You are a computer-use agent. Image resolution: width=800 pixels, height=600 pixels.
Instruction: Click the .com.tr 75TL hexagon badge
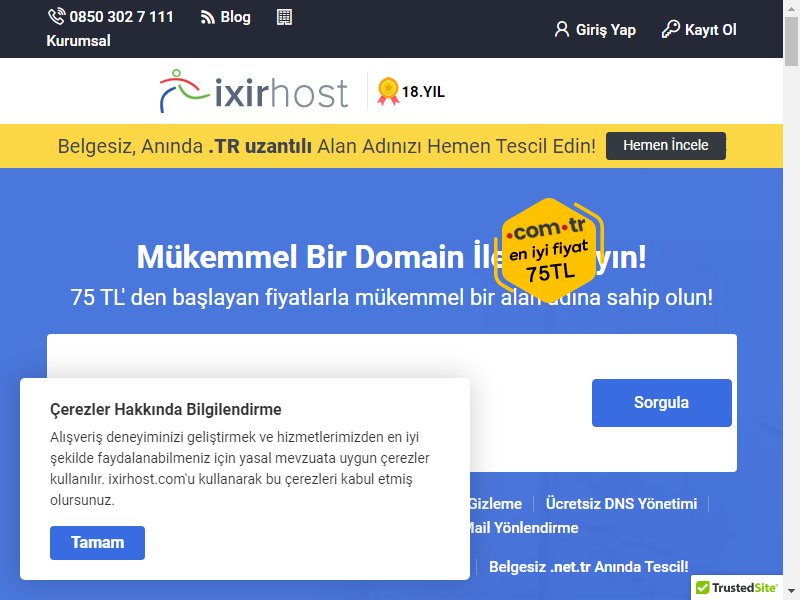pos(549,249)
